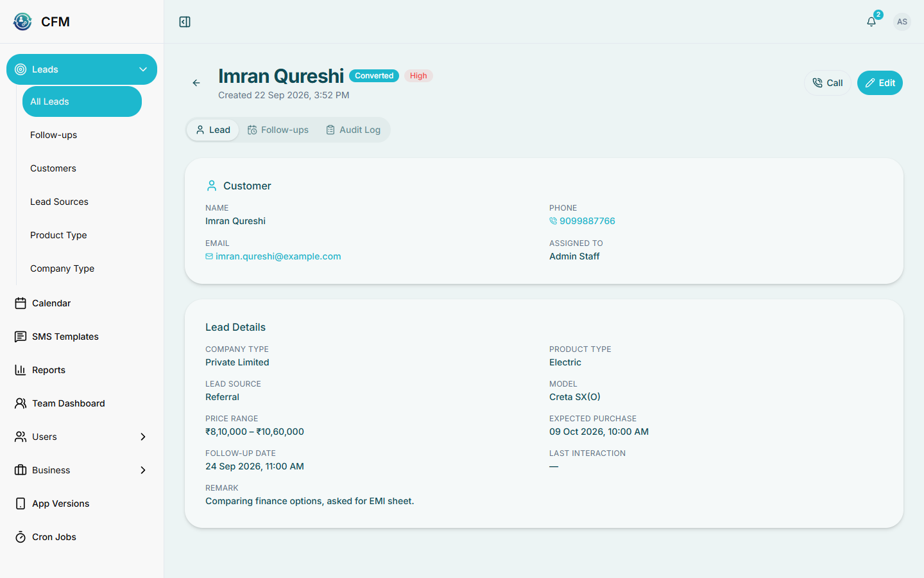Image resolution: width=924 pixels, height=578 pixels.
Task: Switch to the Follow-ups tab
Action: tap(278, 130)
